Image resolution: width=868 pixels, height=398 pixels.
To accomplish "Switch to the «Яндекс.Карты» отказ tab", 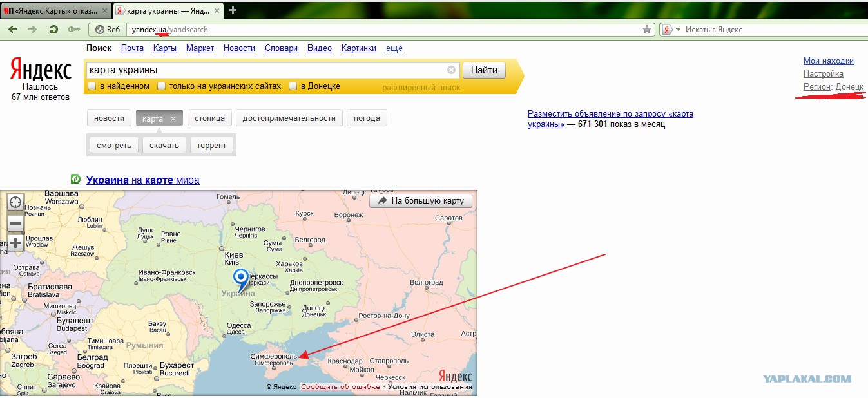I will tap(55, 10).
